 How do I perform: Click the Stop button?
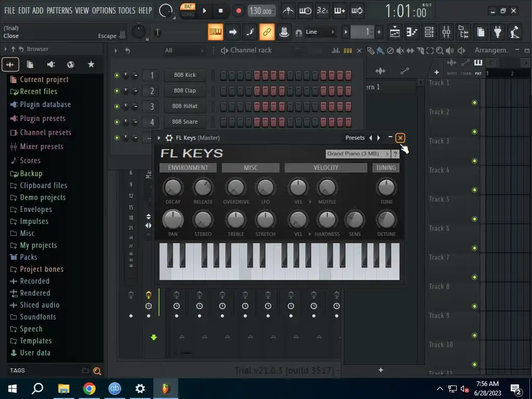pyautogui.click(x=221, y=11)
